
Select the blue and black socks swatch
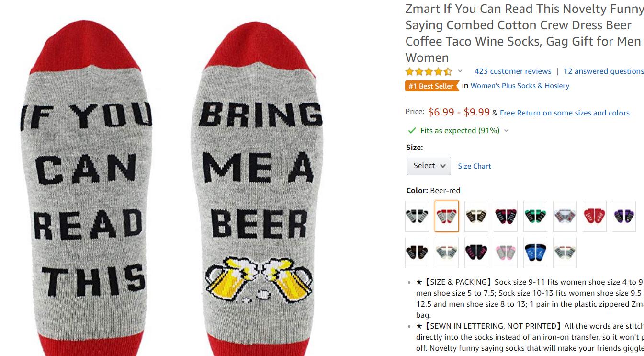[535, 252]
